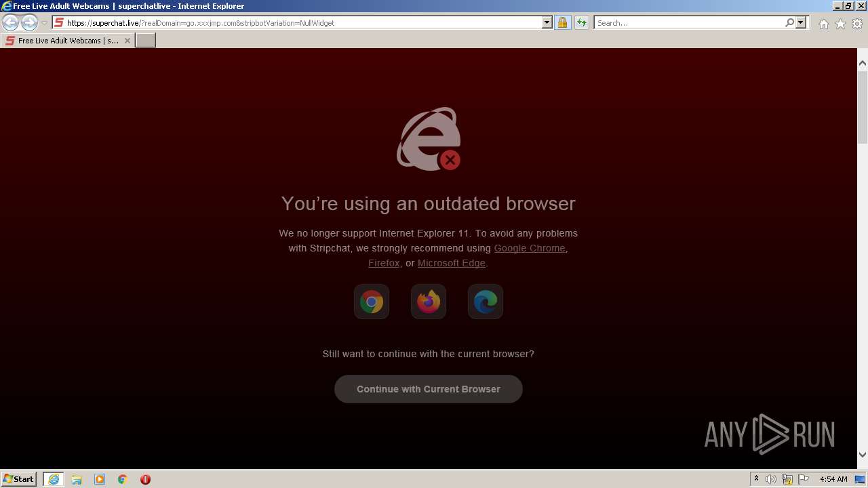Click the Show desktop tray button
Image resolution: width=868 pixels, height=488 pixels.
859,479
